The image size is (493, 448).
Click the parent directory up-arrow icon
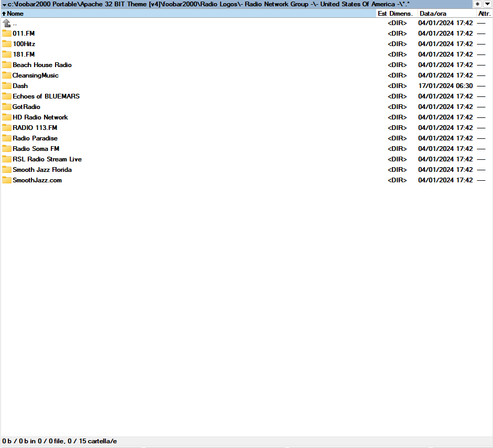click(x=7, y=23)
